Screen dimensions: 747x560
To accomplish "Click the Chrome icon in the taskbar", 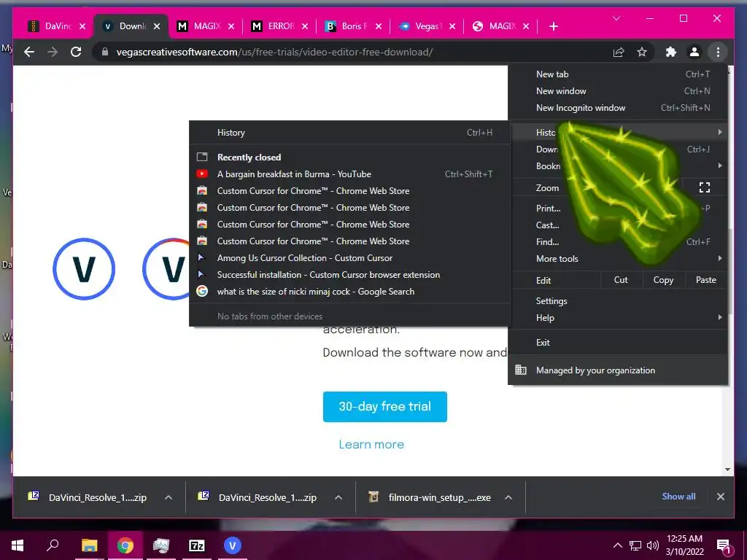I will pos(125,545).
